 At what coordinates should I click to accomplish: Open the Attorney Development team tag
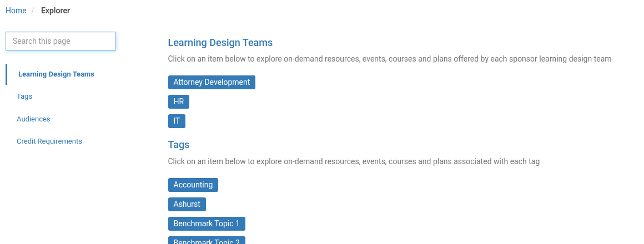click(x=212, y=83)
